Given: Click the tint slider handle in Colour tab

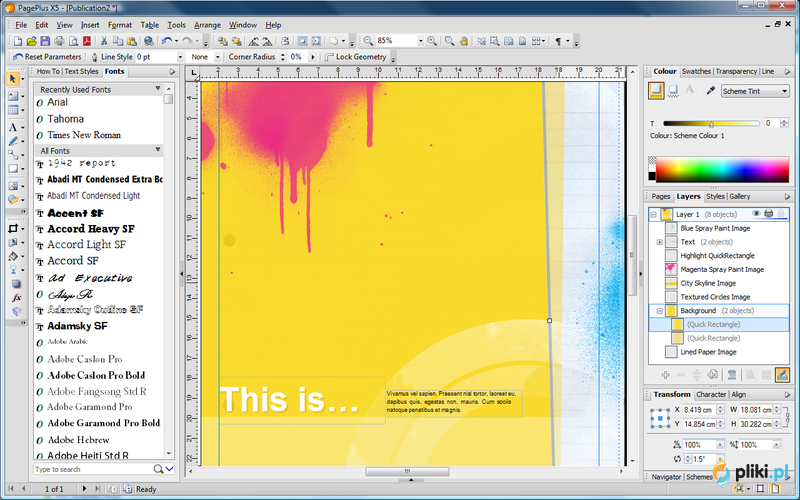Looking at the screenshot, I should point(711,124).
